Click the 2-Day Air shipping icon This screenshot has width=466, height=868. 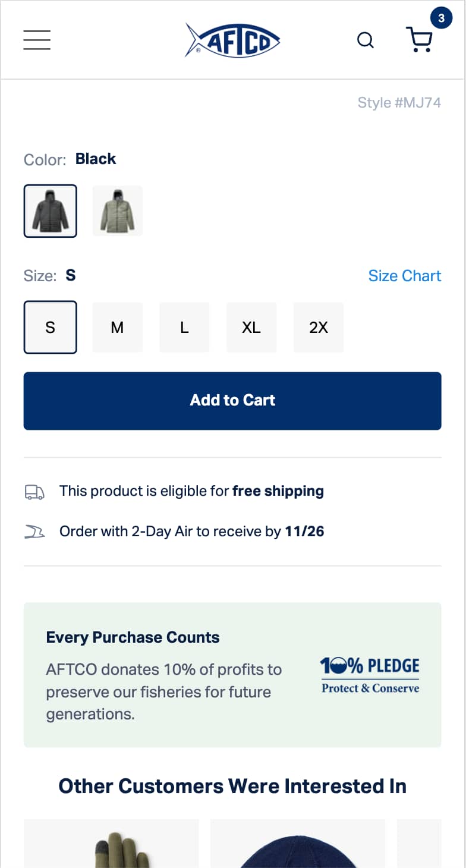tap(34, 532)
